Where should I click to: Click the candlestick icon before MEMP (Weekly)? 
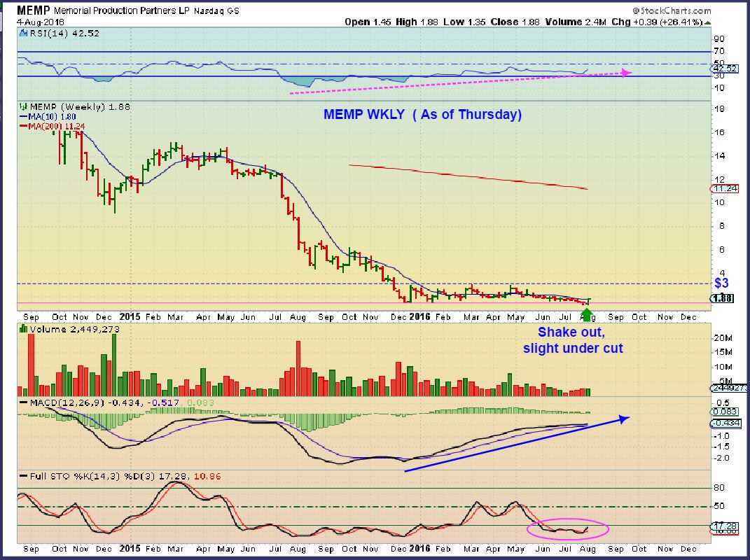(x=23, y=106)
